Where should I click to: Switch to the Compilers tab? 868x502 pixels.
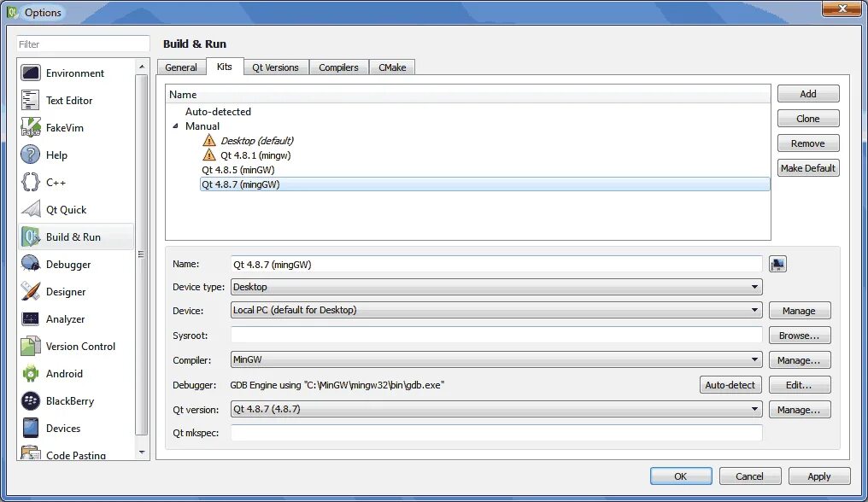point(339,67)
